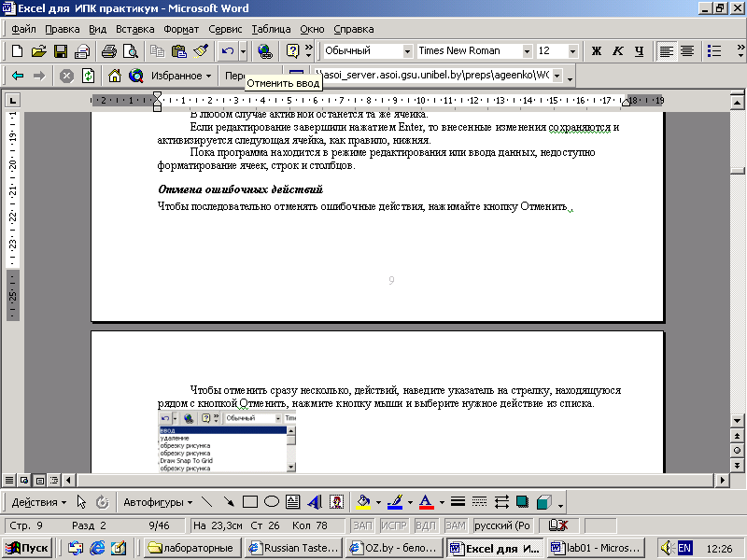Open Print Preview magnifier icon
747x560 pixels.
pyautogui.click(x=131, y=51)
